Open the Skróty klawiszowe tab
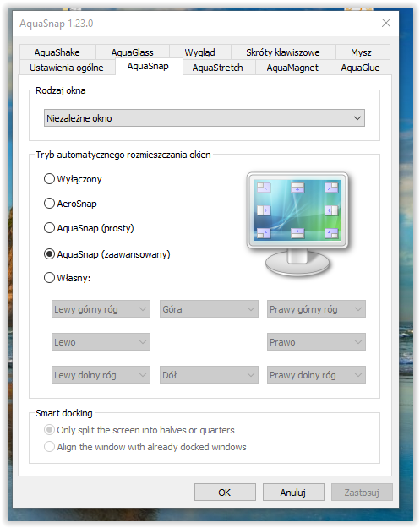 283,52
